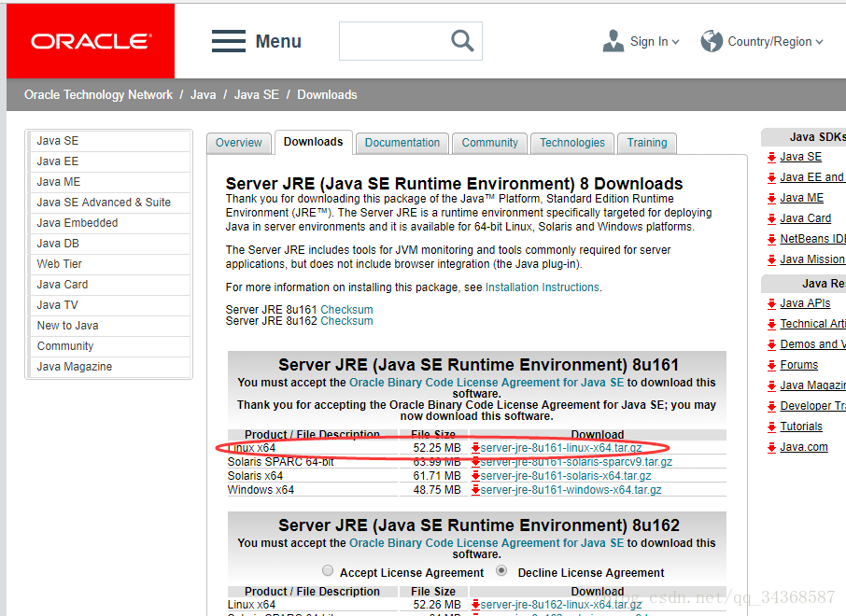The image size is (846, 616).
Task: Select Java Embedded sidebar item
Action: point(109,223)
